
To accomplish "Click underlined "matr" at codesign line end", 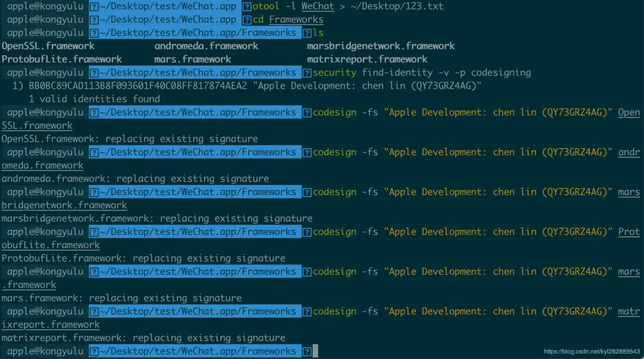I will 629,311.
